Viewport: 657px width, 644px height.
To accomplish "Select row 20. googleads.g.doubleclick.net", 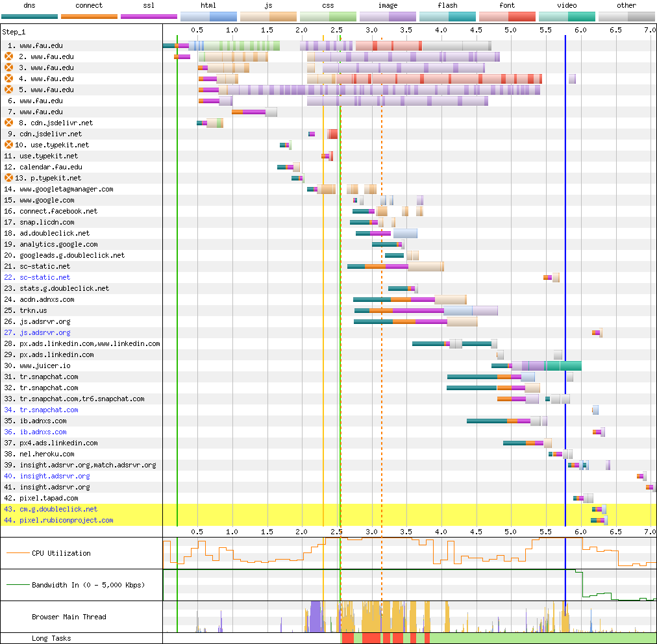I will coord(64,255).
